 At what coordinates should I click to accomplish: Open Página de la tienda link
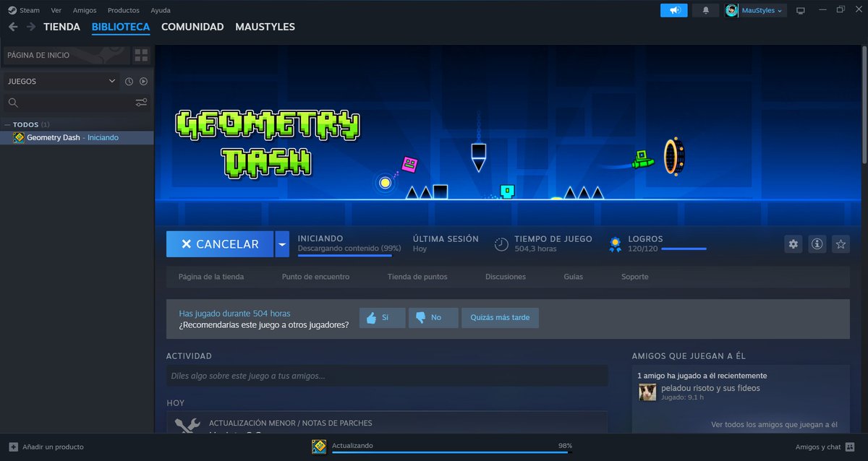211,277
